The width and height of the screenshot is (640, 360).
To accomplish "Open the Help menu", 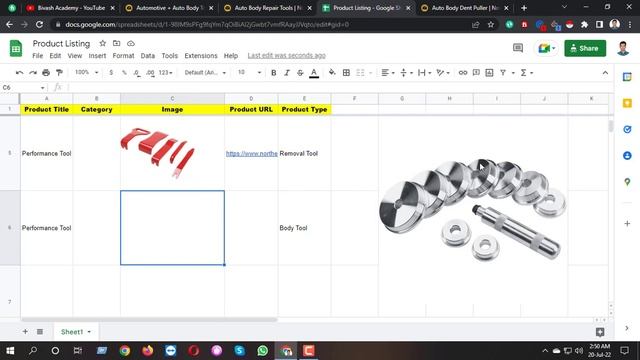I will point(231,56).
